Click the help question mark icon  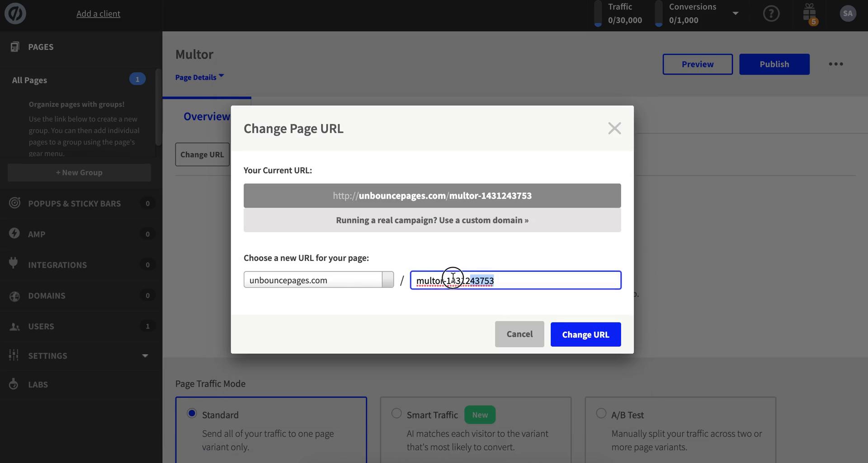(771, 14)
